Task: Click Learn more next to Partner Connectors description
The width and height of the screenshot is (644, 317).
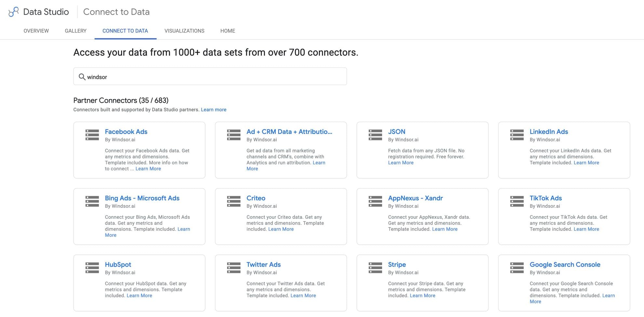Action: [x=213, y=109]
